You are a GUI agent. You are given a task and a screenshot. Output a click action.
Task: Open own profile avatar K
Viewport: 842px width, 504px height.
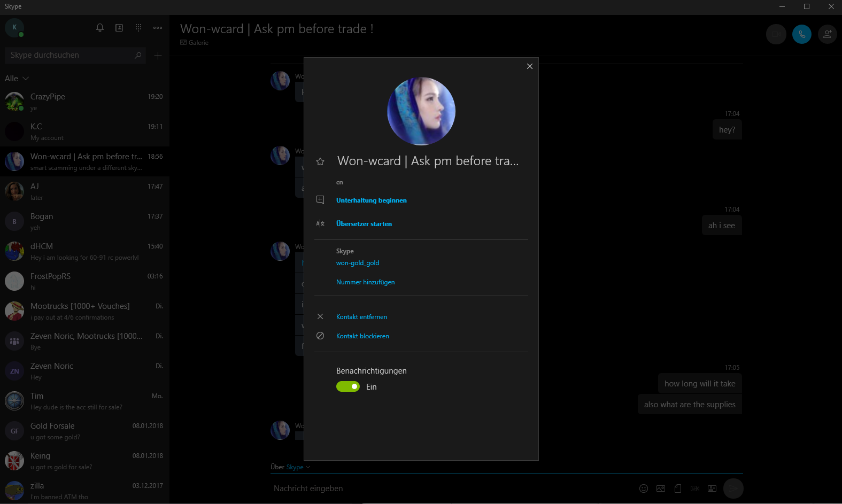(x=14, y=27)
